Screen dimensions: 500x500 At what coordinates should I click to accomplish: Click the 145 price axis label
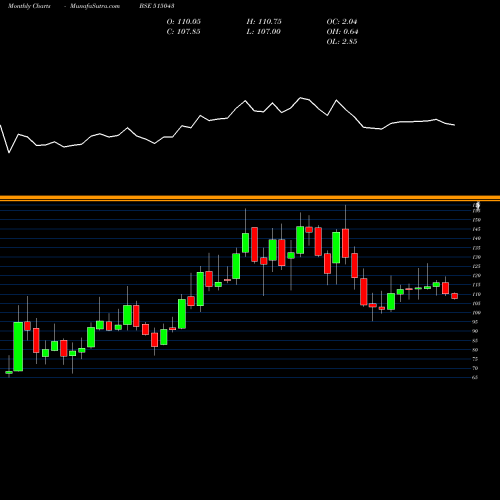pos(476,229)
